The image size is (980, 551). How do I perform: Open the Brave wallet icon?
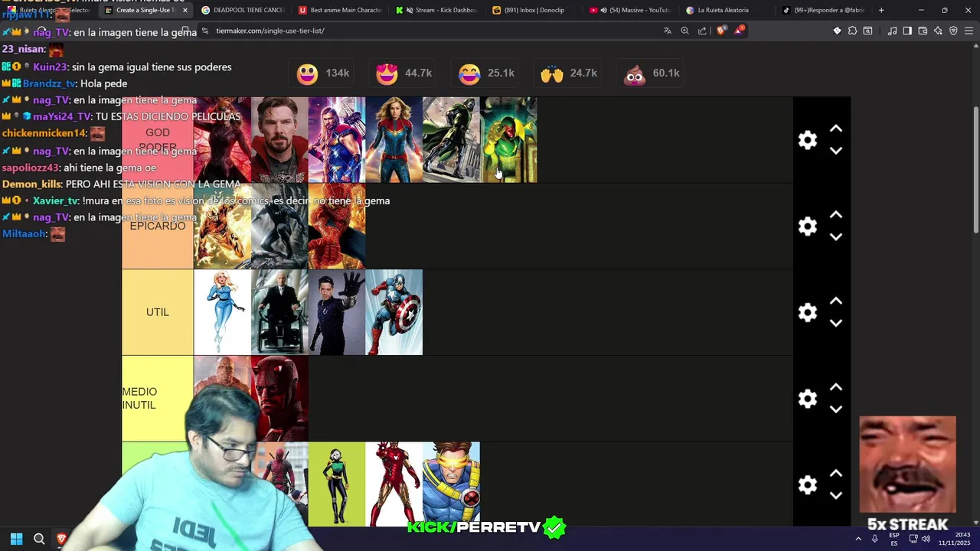923,31
